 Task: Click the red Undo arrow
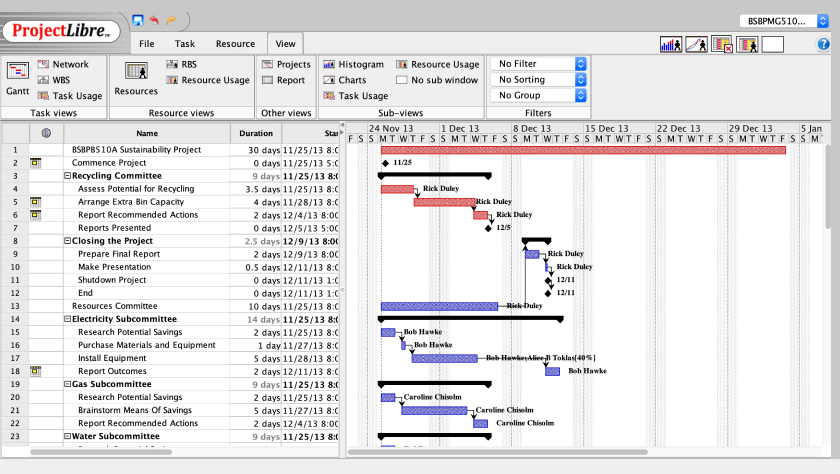pos(154,20)
